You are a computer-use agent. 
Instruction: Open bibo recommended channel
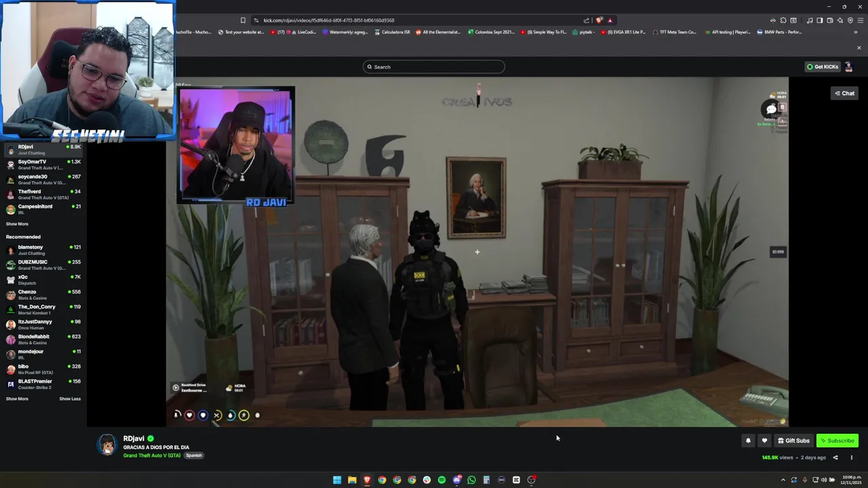[43, 369]
